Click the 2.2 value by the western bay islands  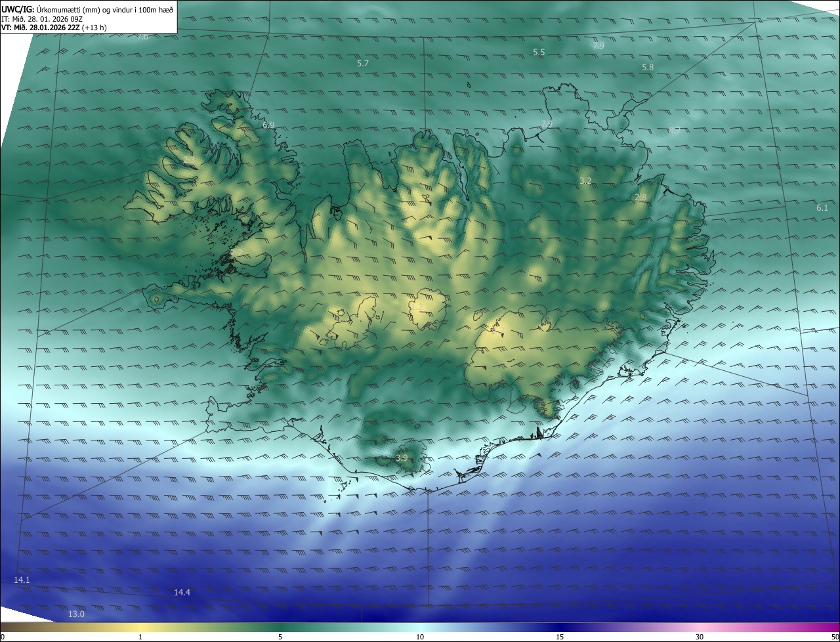236,252
